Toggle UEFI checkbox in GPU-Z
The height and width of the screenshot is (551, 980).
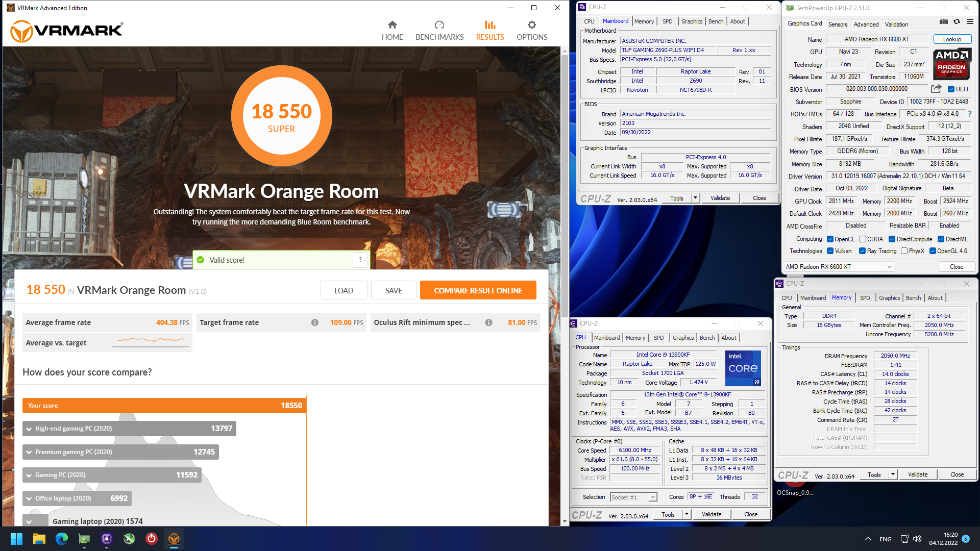click(x=951, y=89)
